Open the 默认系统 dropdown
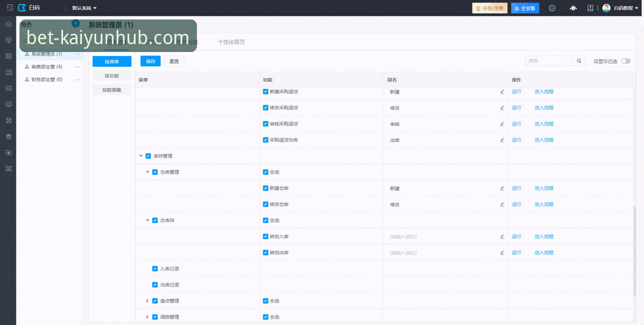The width and height of the screenshot is (644, 325). pyautogui.click(x=84, y=8)
